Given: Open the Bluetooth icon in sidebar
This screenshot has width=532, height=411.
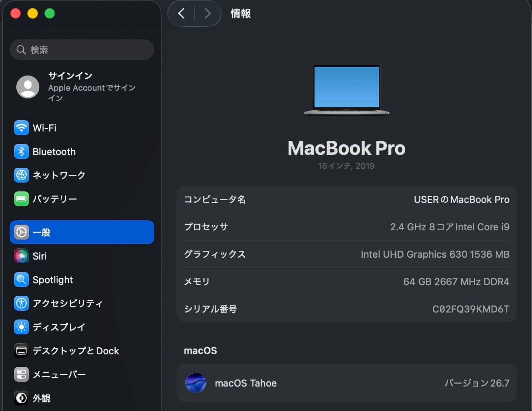Looking at the screenshot, I should [x=21, y=151].
